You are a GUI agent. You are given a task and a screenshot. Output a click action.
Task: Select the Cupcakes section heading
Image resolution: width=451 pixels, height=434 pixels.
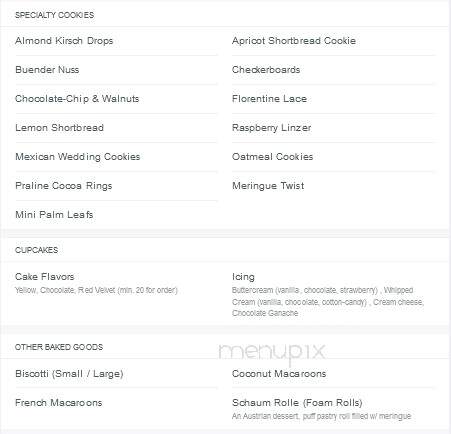36,250
